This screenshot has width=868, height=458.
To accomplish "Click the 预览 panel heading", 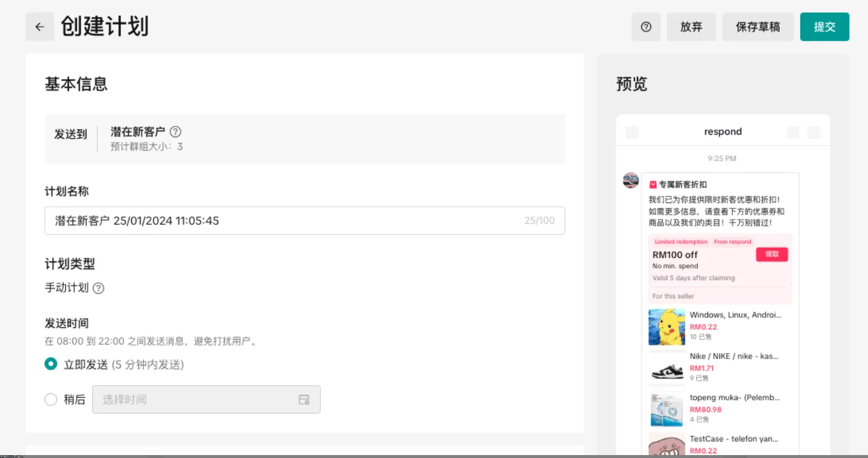I will point(632,84).
